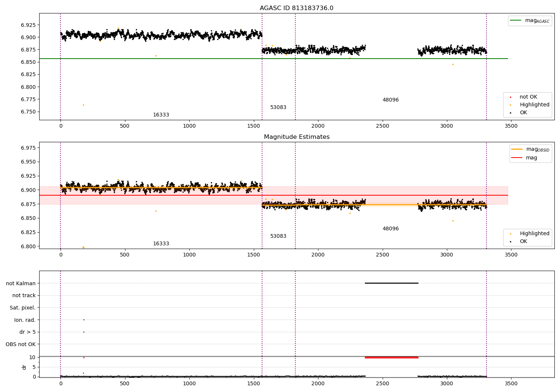This screenshot has width=560, height=392.
Task: Click the "not Kalman" axis label
Action: click(x=21, y=283)
